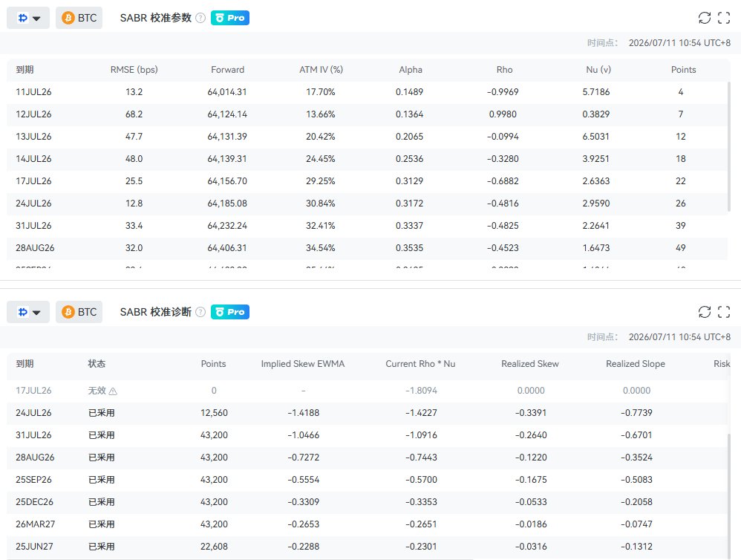The width and height of the screenshot is (741, 560).
Task: Select 31JUL26 row in diagnostics table
Action: click(367, 435)
